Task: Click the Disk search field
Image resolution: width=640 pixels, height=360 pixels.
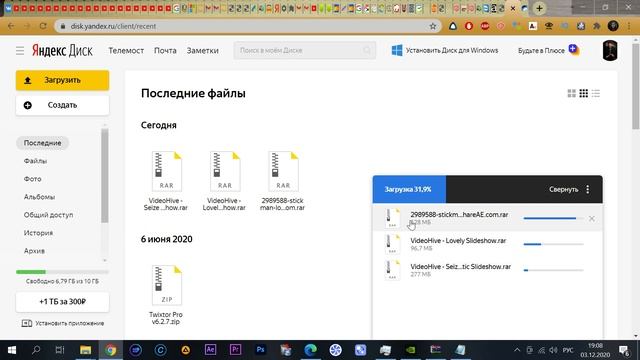Action: (304, 50)
